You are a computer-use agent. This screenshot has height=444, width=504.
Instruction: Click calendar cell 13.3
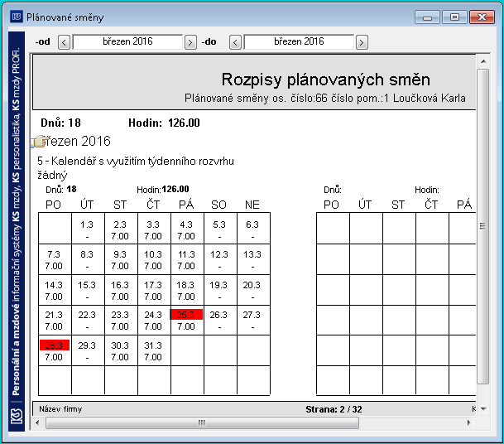coord(253,259)
